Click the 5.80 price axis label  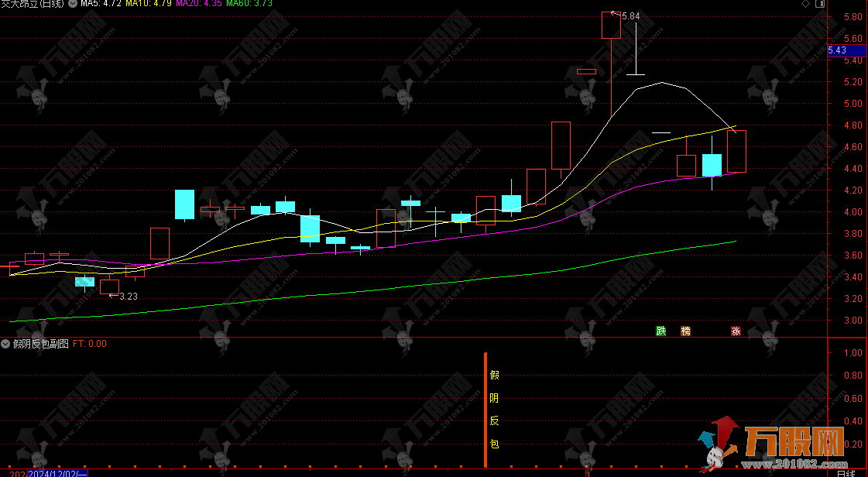[853, 16]
